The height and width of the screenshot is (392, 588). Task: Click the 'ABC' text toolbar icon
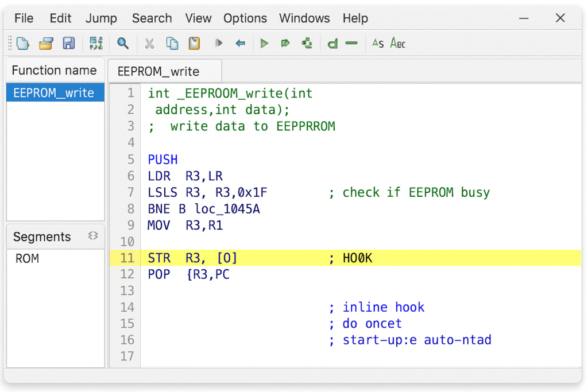(398, 43)
